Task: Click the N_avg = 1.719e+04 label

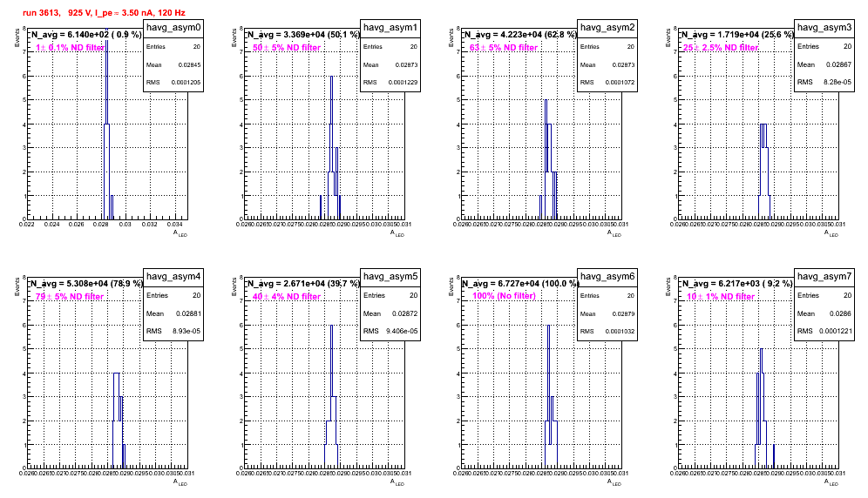Action: pyautogui.click(x=737, y=35)
